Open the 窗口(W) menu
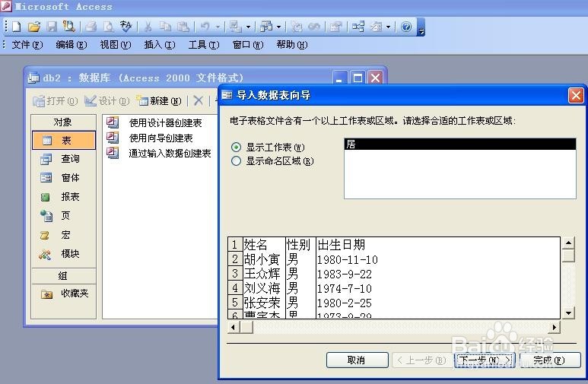This screenshot has width=588, height=384. coord(248,45)
